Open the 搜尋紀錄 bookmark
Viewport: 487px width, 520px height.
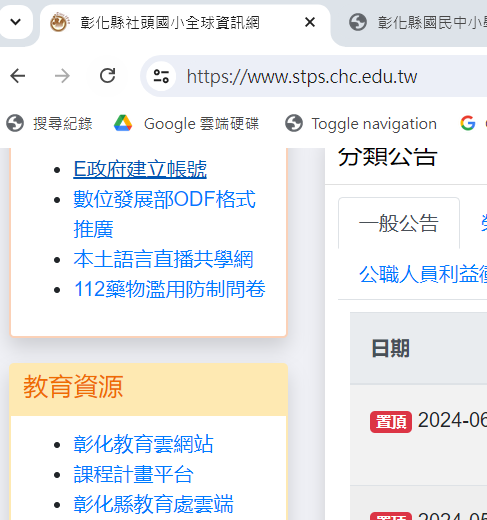49,123
